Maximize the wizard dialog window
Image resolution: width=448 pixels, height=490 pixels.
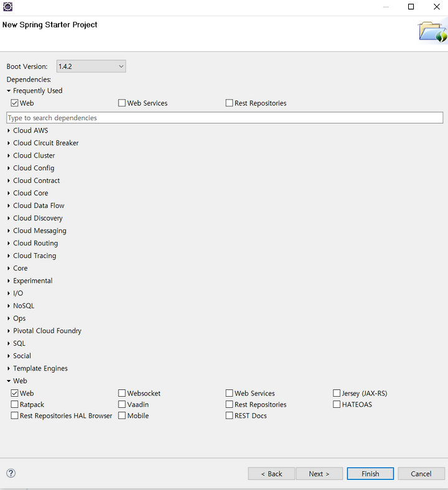[411, 7]
